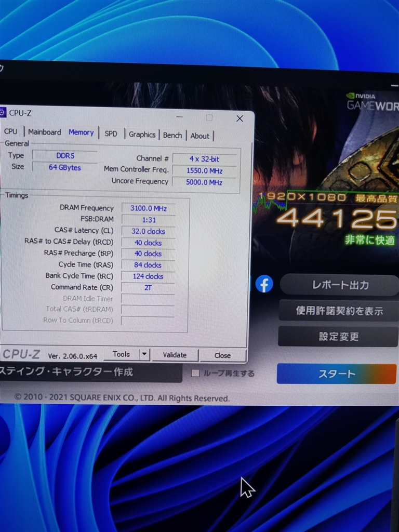Click the 1920×1080 最高品質 resolution label
Screen dimensions: 399x532
(327, 197)
